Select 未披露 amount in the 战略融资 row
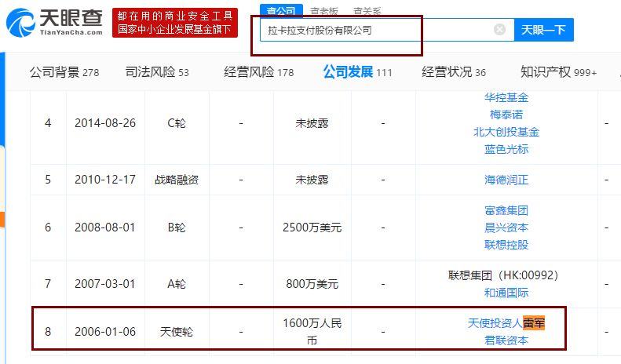 (312, 180)
